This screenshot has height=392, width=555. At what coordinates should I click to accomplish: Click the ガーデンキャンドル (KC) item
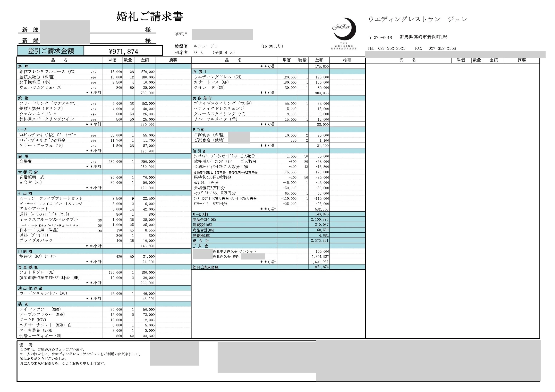point(43,293)
